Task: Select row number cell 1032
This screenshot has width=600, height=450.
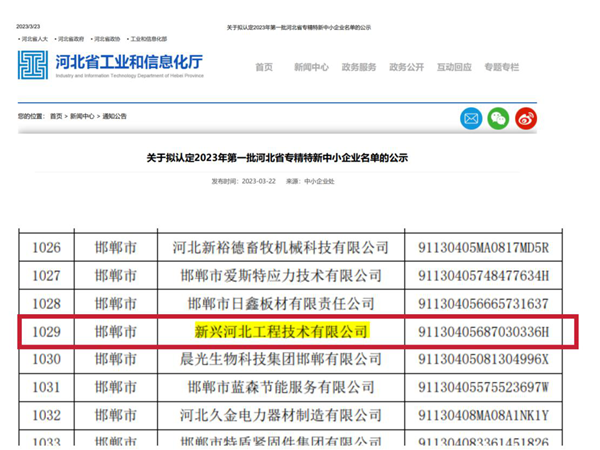Action: point(46,415)
